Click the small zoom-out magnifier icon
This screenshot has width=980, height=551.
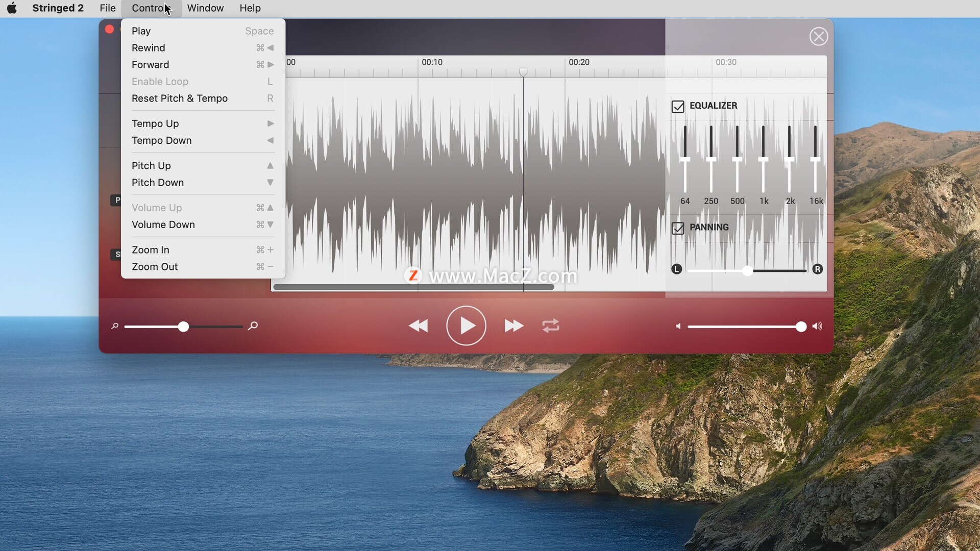click(x=115, y=326)
